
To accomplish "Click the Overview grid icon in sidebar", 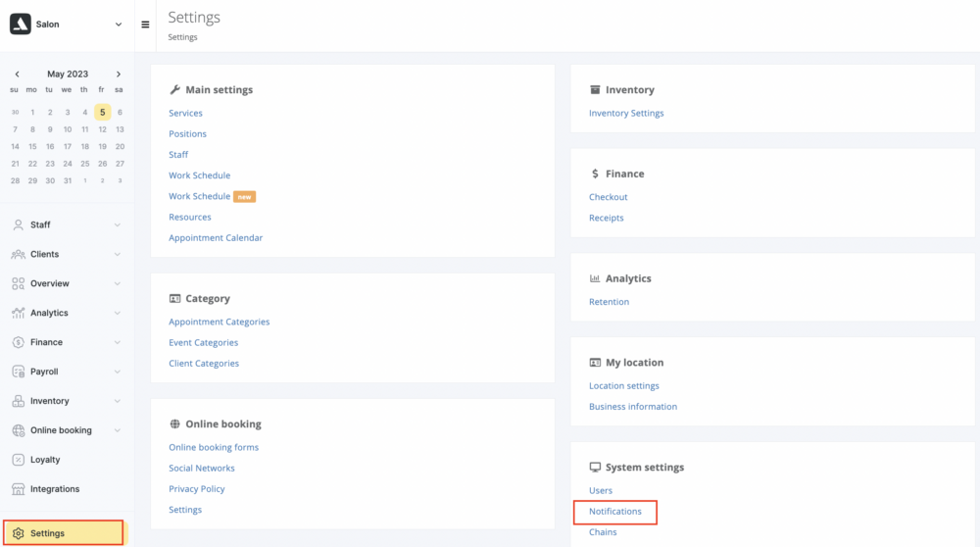I will 18,283.
